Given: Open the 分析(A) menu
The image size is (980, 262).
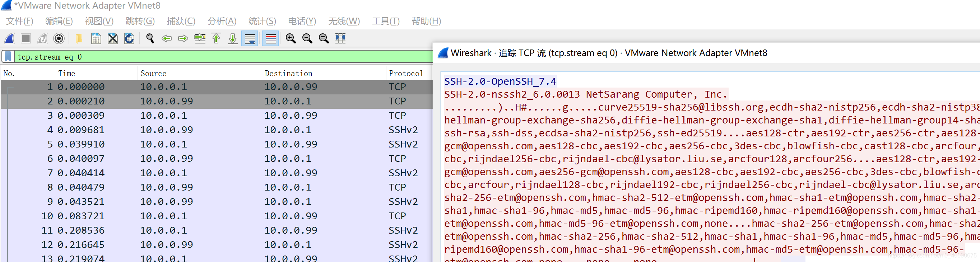Looking at the screenshot, I should coord(222,21).
